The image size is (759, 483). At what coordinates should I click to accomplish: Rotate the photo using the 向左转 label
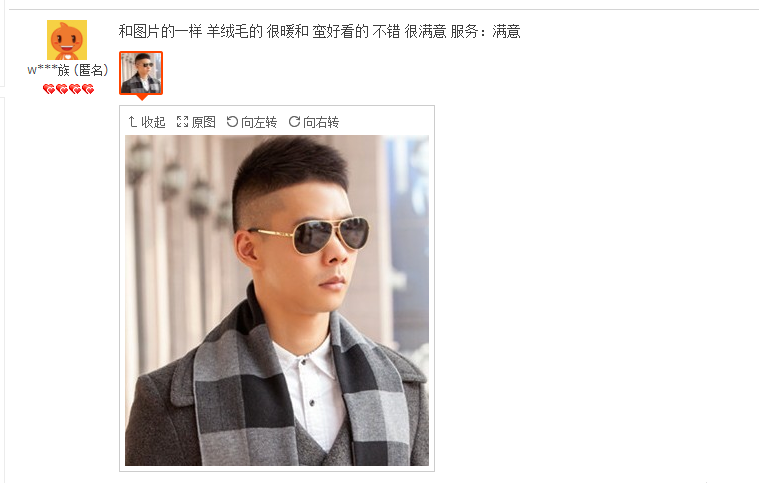[x=259, y=122]
